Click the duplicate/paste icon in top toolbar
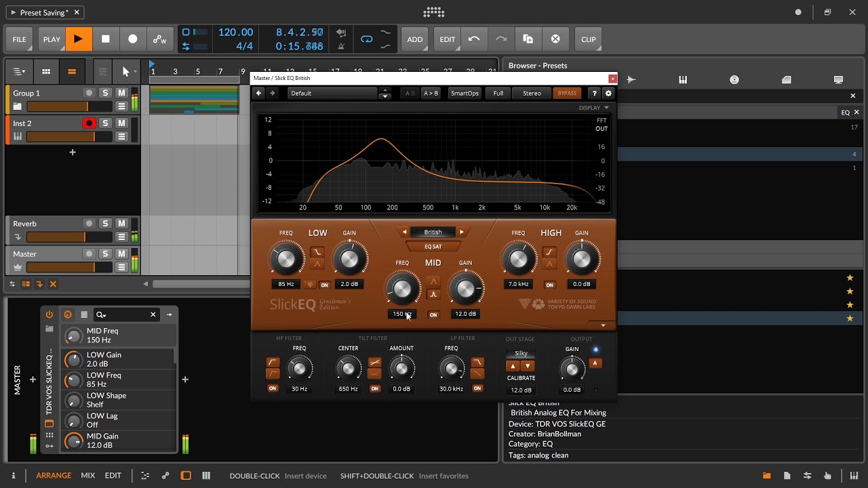868x488 pixels. 528,39
